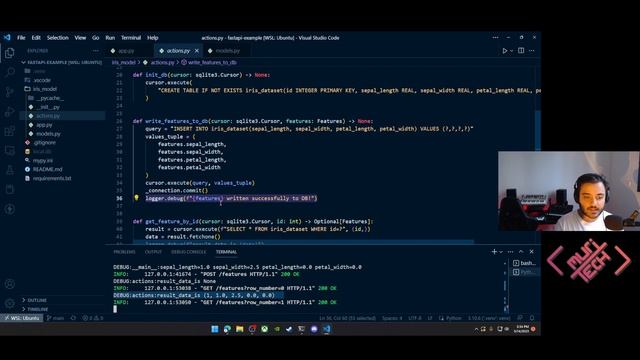640x360 pixels.
Task: Split the editor to the right
Action: (521, 51)
